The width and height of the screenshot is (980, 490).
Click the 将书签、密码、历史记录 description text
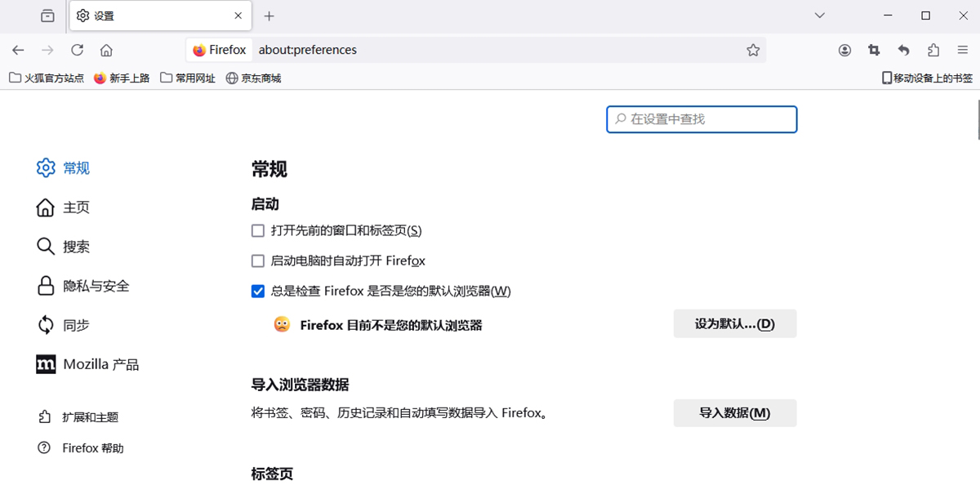click(399, 413)
